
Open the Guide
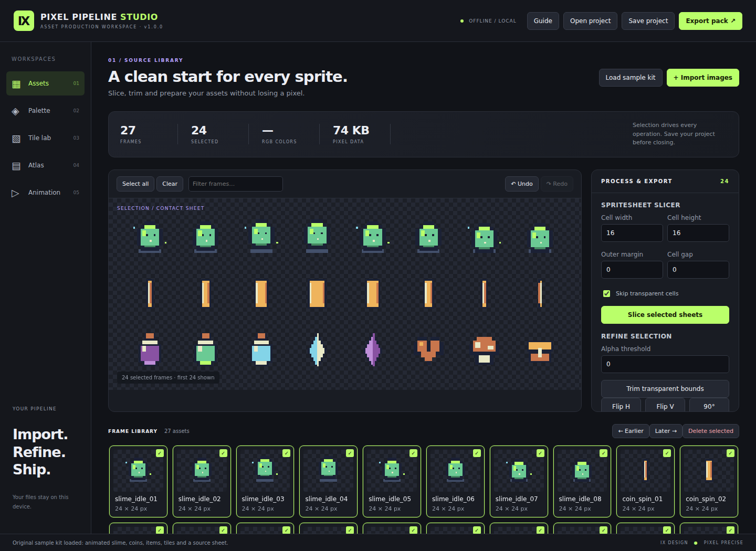543,21
